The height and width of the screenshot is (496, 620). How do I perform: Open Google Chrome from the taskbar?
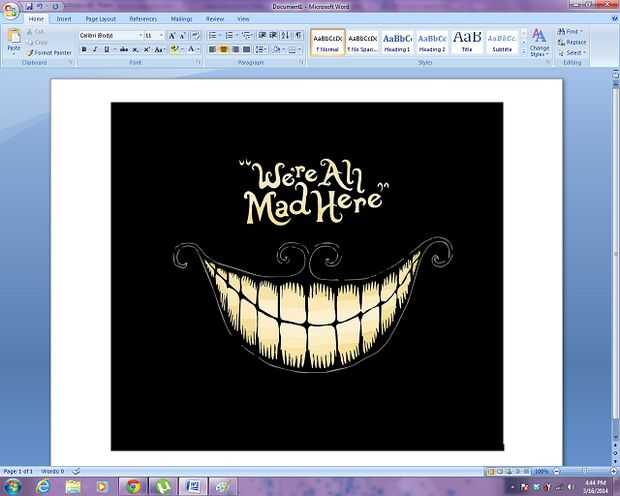pos(133,487)
